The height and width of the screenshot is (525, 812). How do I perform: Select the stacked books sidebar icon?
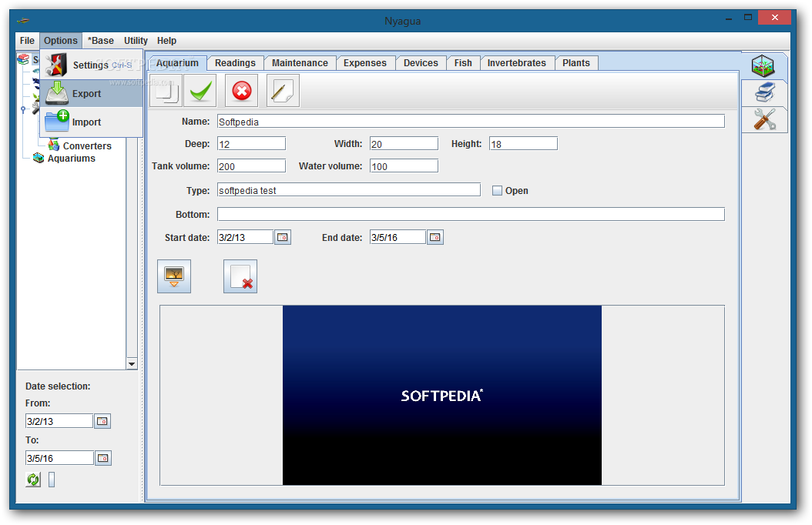click(x=764, y=93)
